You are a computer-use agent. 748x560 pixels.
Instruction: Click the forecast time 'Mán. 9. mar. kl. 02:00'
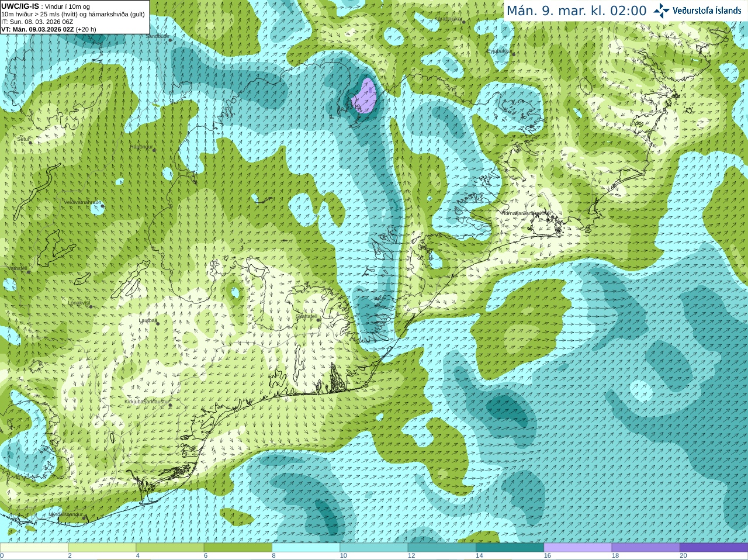[x=576, y=11]
